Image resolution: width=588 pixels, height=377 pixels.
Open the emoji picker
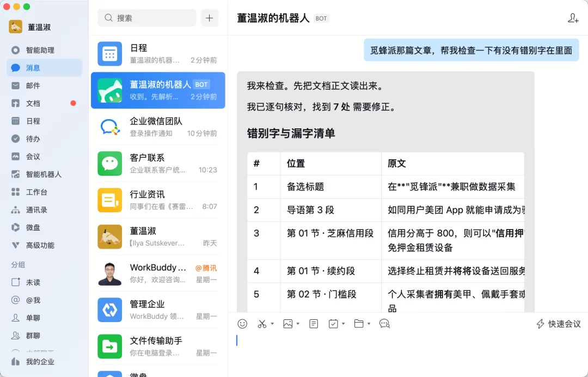click(242, 324)
